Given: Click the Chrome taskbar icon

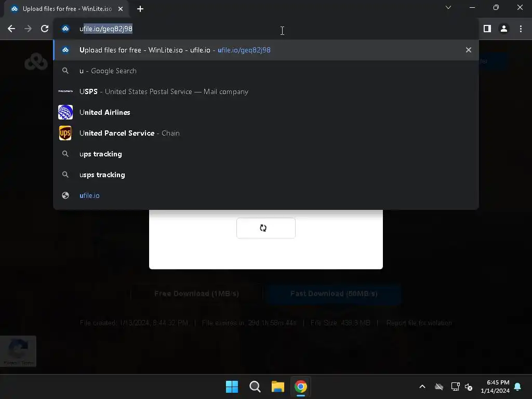Looking at the screenshot, I should click(301, 387).
